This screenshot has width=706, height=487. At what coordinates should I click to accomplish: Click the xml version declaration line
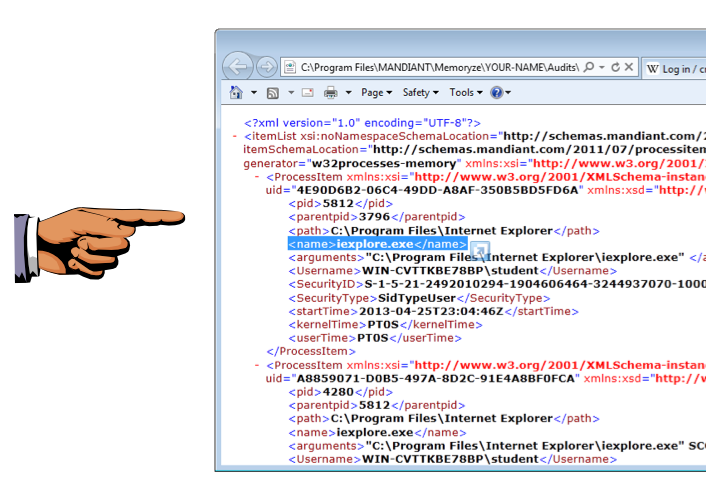[x=362, y=123]
